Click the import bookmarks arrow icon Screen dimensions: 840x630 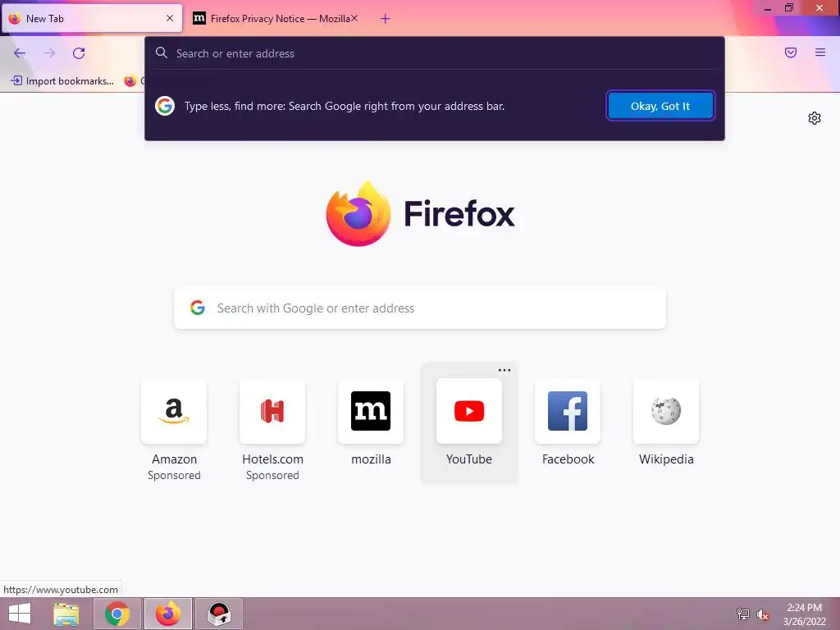[16, 81]
